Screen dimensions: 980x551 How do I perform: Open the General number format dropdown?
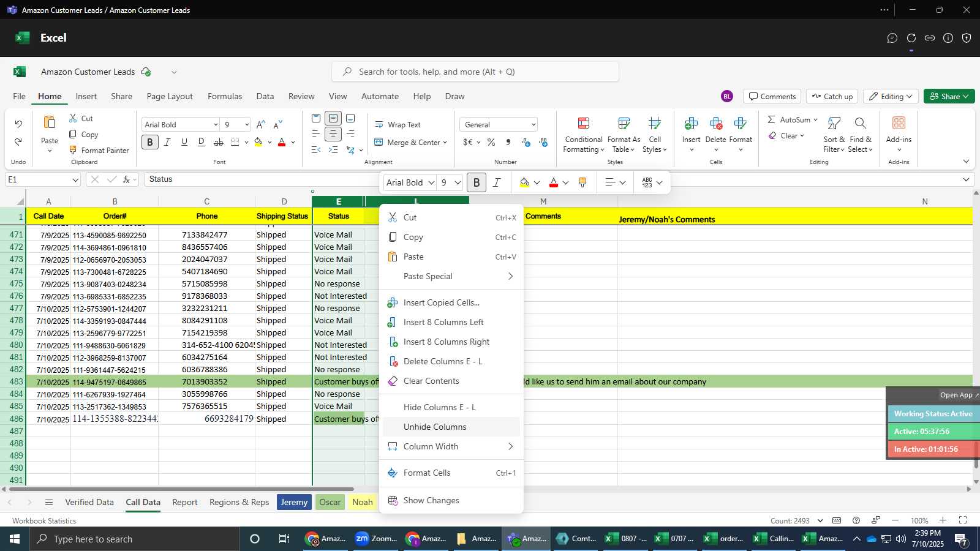(x=533, y=125)
